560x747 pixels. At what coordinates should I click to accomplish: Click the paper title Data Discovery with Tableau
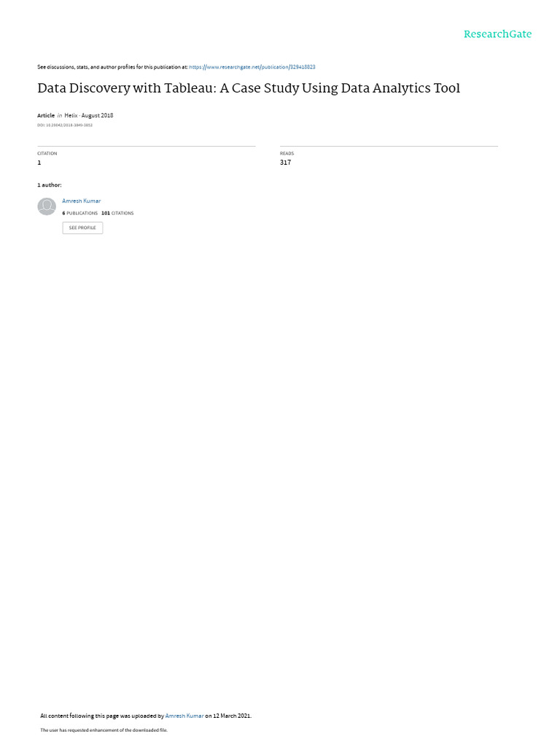pos(249,88)
